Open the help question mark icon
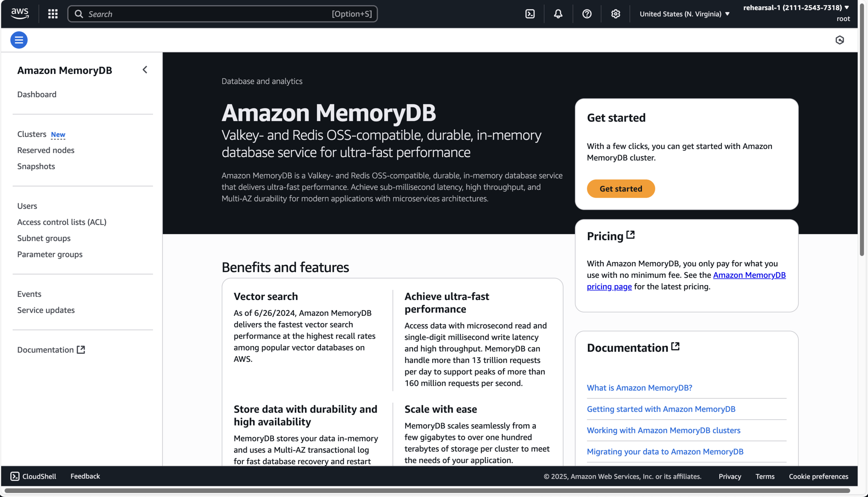The image size is (868, 497). click(x=587, y=14)
